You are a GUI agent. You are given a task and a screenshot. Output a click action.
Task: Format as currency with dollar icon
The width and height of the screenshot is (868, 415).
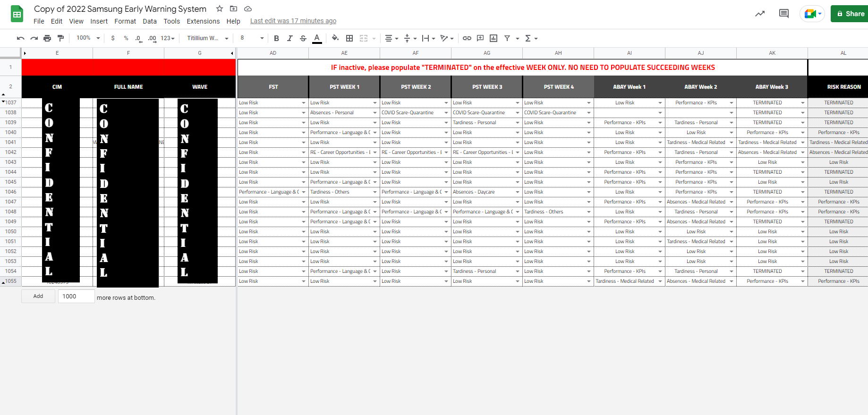[113, 38]
